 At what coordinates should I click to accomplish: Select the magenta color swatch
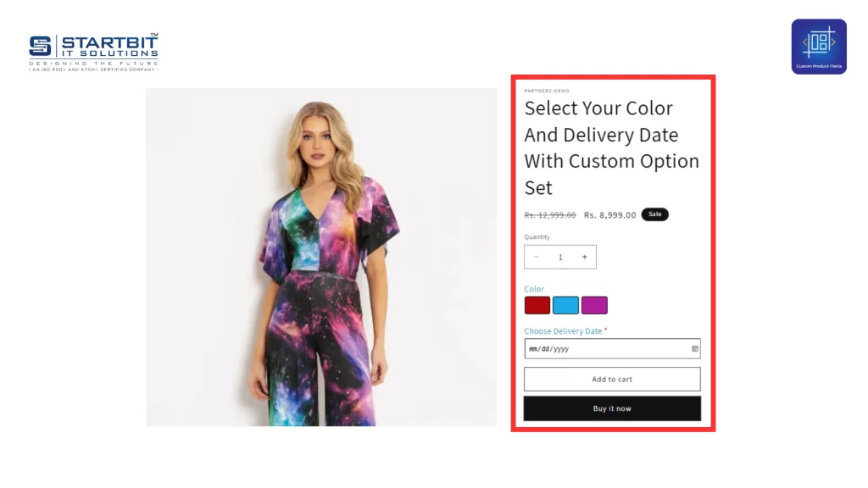click(x=594, y=304)
